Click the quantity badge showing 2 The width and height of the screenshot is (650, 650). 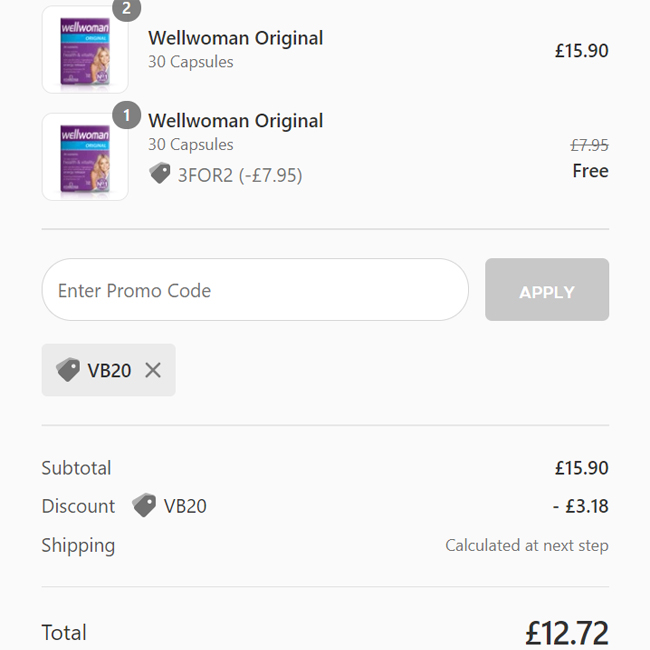tap(126, 8)
